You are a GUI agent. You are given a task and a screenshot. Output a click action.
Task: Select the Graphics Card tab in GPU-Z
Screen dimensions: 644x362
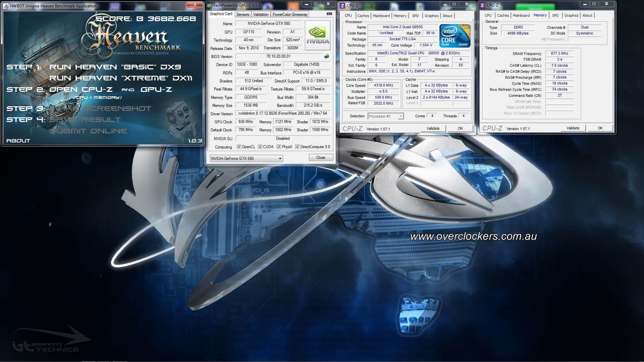click(221, 14)
